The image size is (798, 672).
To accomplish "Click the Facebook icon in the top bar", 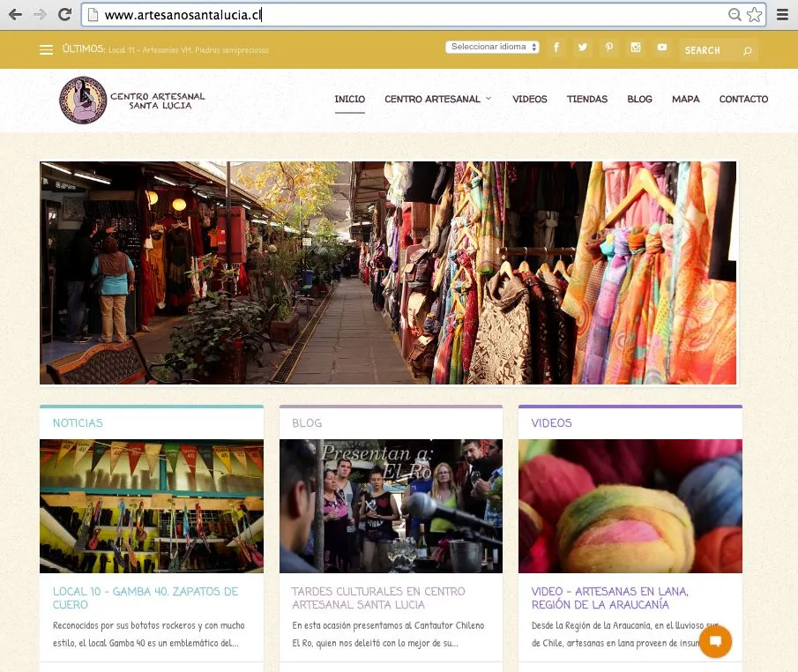I will pyautogui.click(x=556, y=48).
